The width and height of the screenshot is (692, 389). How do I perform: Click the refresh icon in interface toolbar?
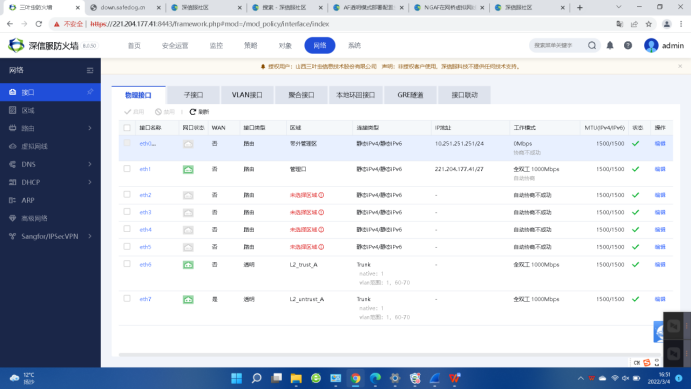click(192, 112)
